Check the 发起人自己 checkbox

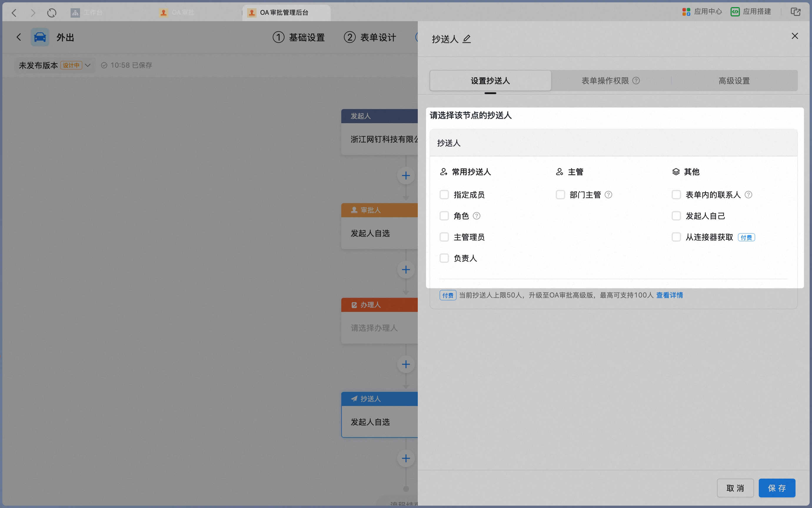coord(676,216)
